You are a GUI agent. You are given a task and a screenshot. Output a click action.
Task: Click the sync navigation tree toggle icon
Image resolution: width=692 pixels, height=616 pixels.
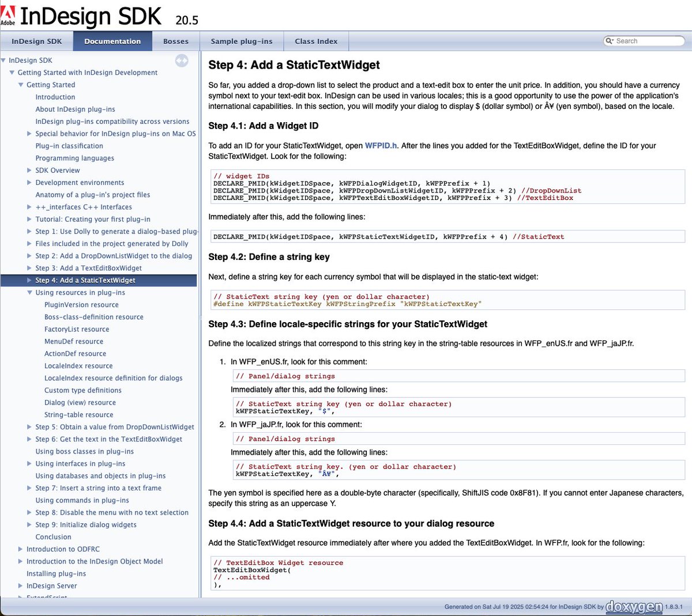coord(182,61)
